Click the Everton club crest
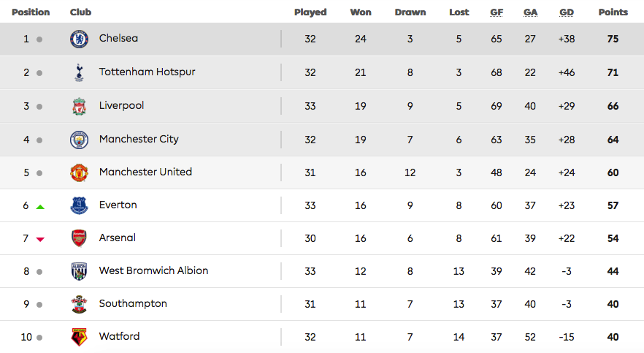The height and width of the screenshot is (353, 644). (x=79, y=205)
